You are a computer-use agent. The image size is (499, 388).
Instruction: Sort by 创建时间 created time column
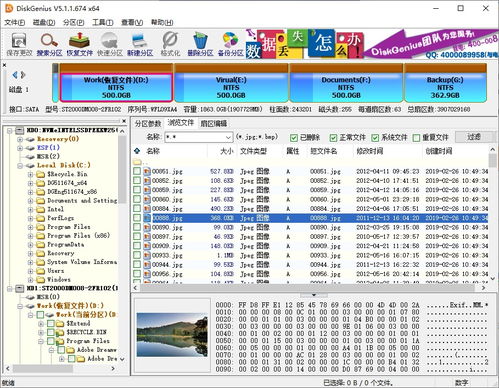click(439, 151)
